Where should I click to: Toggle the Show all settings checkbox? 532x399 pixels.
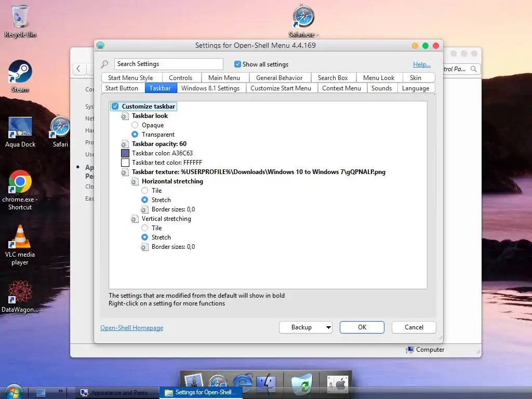click(237, 64)
